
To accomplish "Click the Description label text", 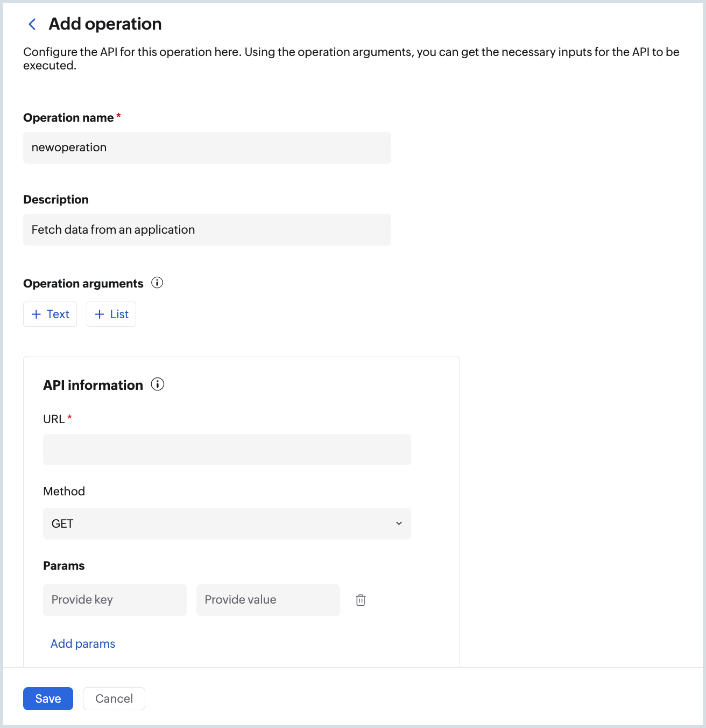I will tap(56, 200).
